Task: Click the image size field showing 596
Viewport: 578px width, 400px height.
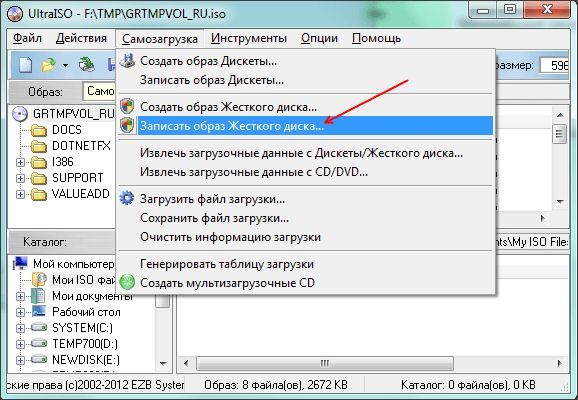Action: [554, 66]
